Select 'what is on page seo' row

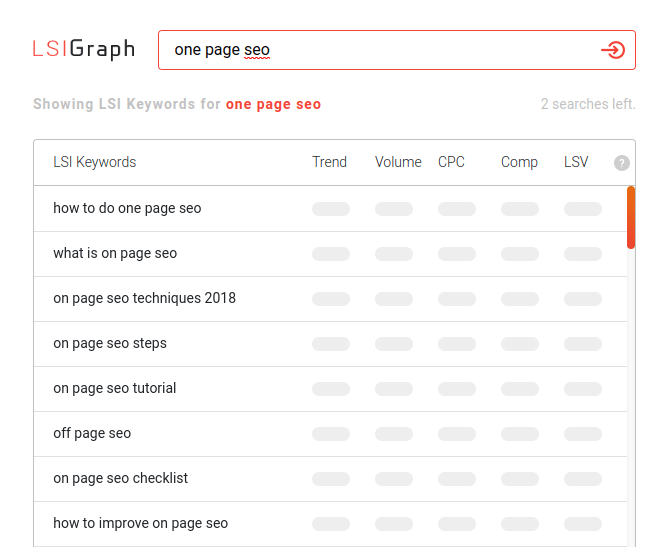tap(115, 253)
